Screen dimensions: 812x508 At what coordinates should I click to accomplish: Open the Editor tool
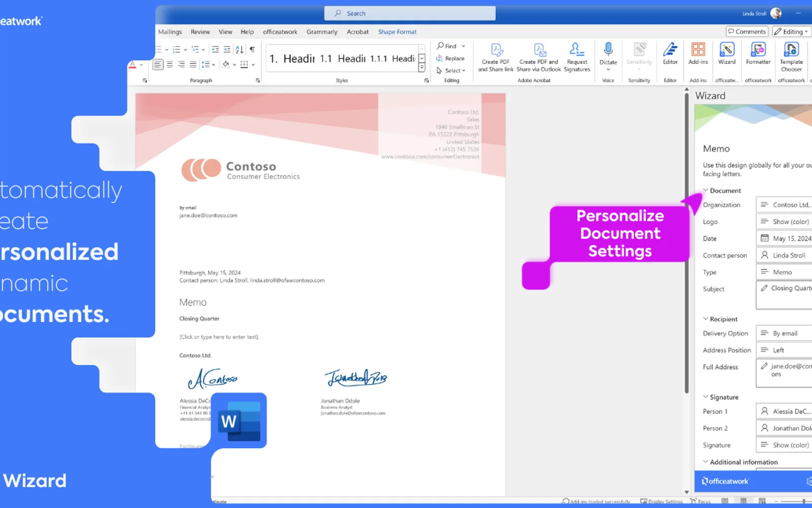click(x=670, y=53)
